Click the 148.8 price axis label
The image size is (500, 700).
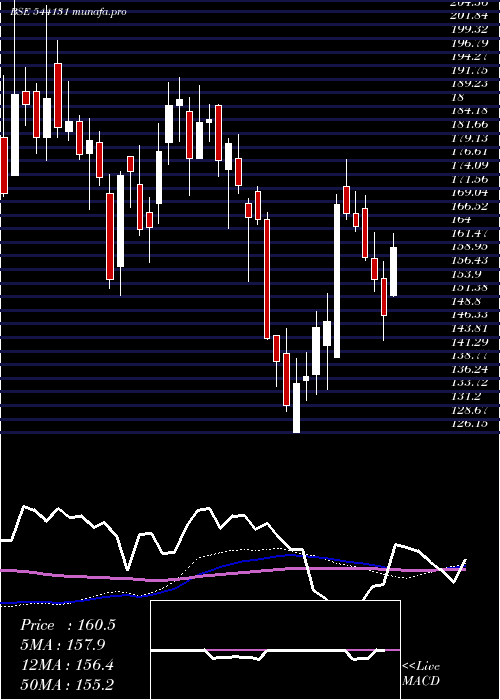[x=467, y=301]
